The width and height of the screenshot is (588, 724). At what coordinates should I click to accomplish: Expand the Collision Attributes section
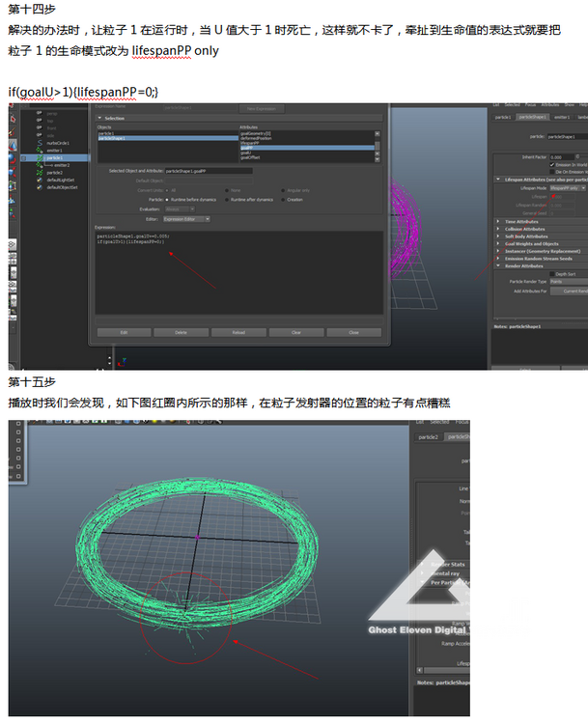pos(498,229)
